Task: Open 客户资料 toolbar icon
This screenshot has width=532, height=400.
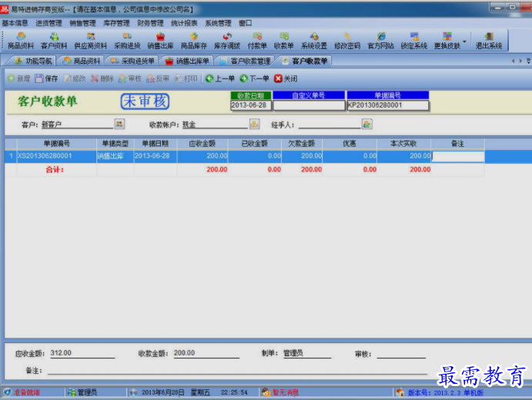Action: click(x=54, y=41)
